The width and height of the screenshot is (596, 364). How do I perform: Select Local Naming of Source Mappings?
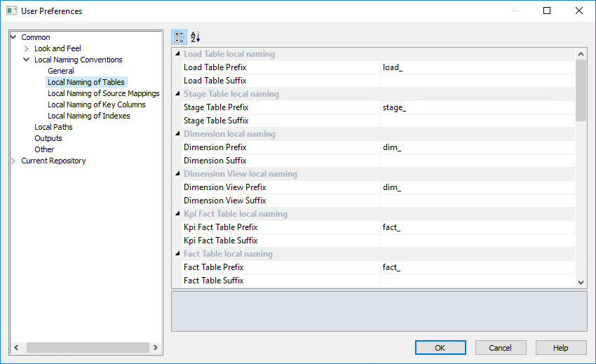[x=103, y=93]
